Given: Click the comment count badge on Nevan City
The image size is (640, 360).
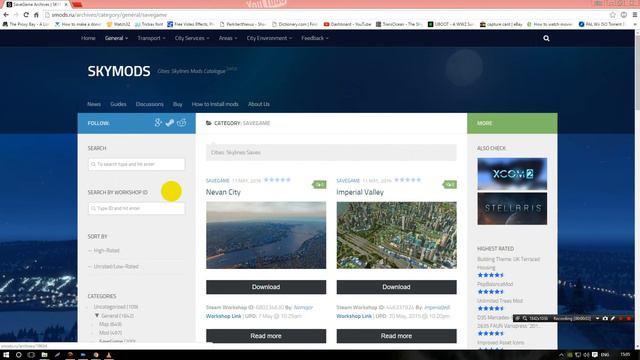Looking at the screenshot, I should point(320,184).
